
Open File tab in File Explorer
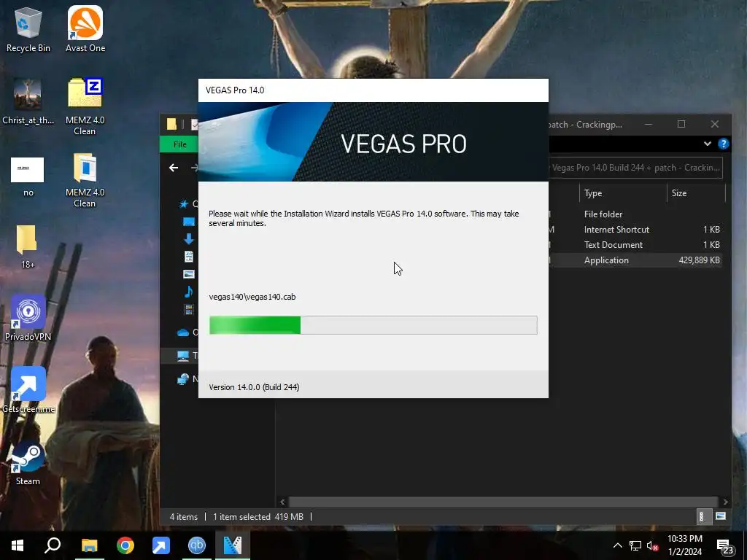click(179, 144)
